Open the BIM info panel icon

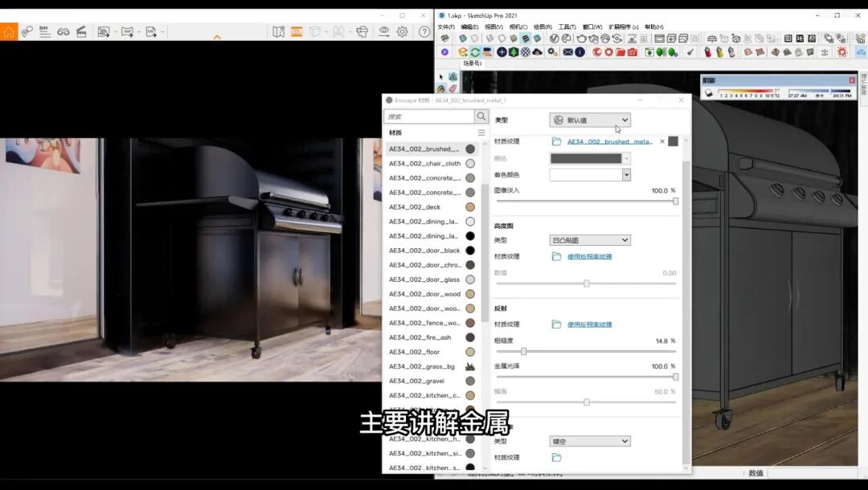(x=44, y=31)
